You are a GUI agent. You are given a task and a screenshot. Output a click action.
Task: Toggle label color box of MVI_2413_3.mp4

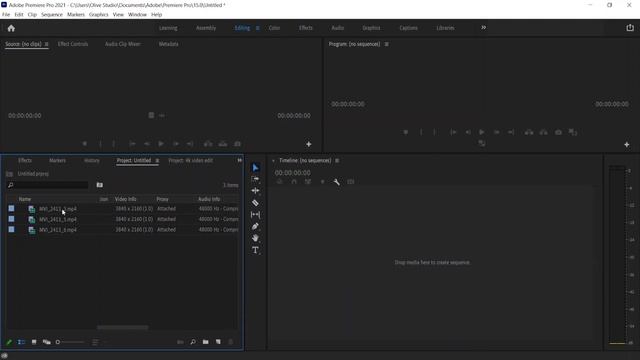(11, 209)
